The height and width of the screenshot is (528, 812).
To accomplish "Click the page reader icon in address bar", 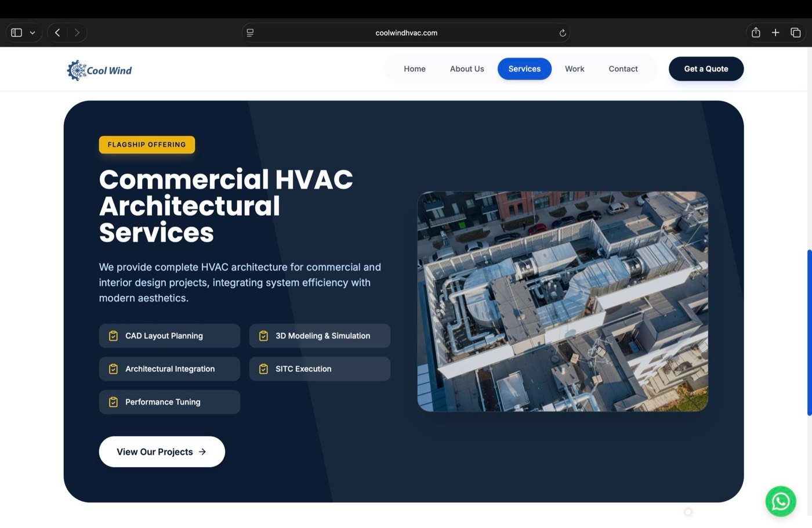I will click(250, 33).
